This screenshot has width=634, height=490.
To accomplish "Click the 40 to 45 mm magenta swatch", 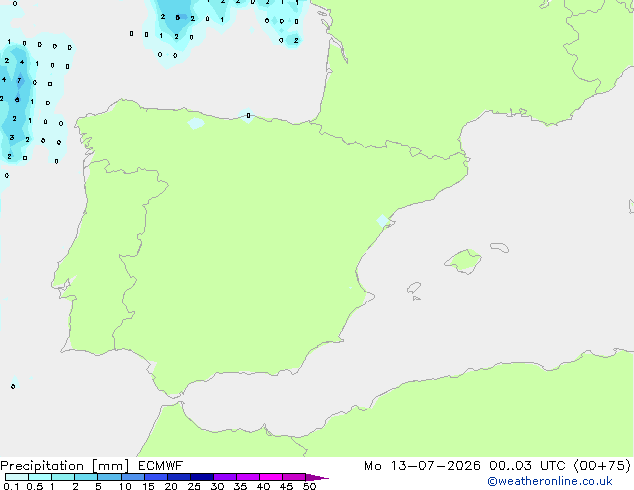I will [x=271, y=477].
